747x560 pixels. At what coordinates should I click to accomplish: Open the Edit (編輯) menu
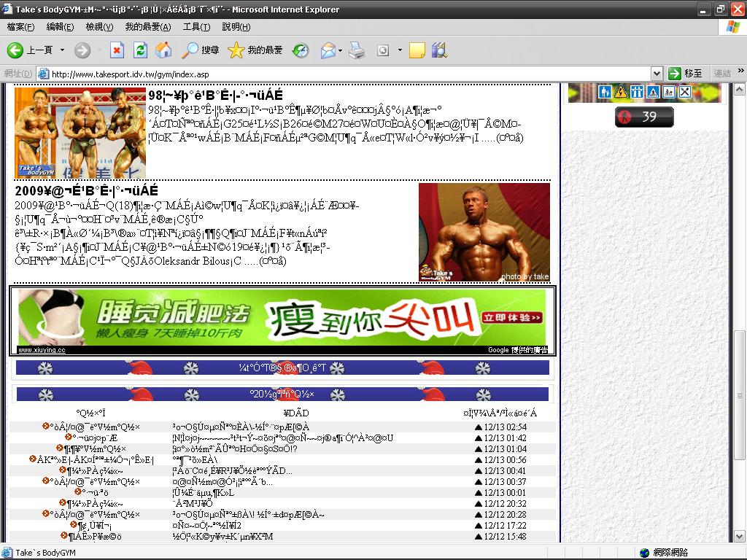point(60,27)
